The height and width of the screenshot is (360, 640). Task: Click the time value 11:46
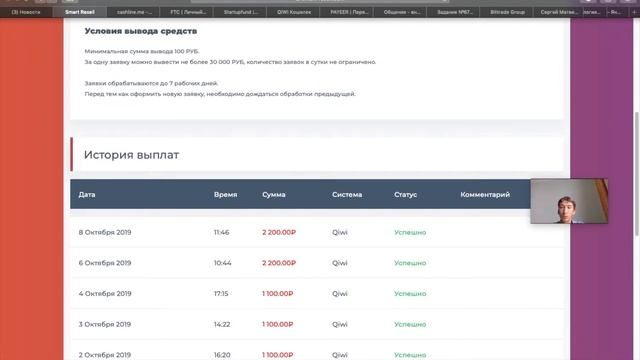(222, 232)
